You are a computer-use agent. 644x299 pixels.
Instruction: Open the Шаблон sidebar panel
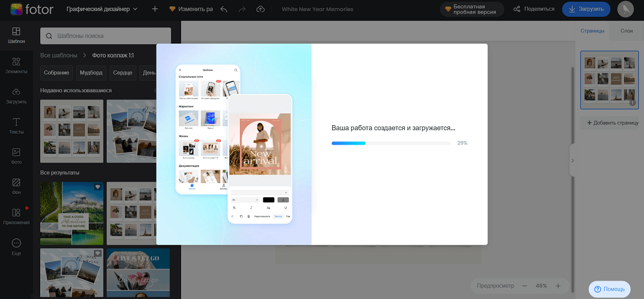(16, 36)
